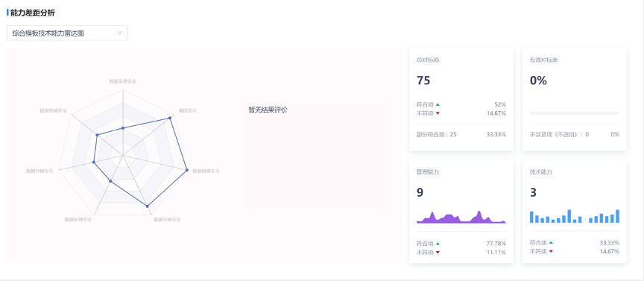Open the 综合模板技术能力雷达图 dropdown

(x=67, y=34)
